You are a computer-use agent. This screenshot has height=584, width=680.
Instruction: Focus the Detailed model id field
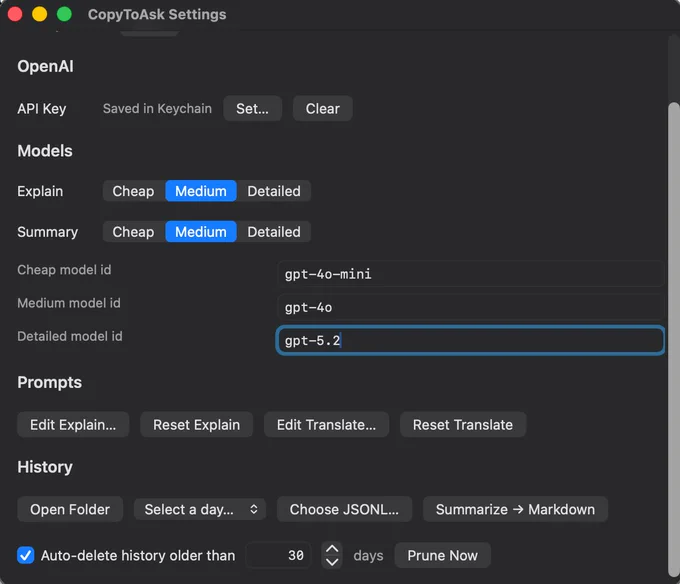[470, 341]
